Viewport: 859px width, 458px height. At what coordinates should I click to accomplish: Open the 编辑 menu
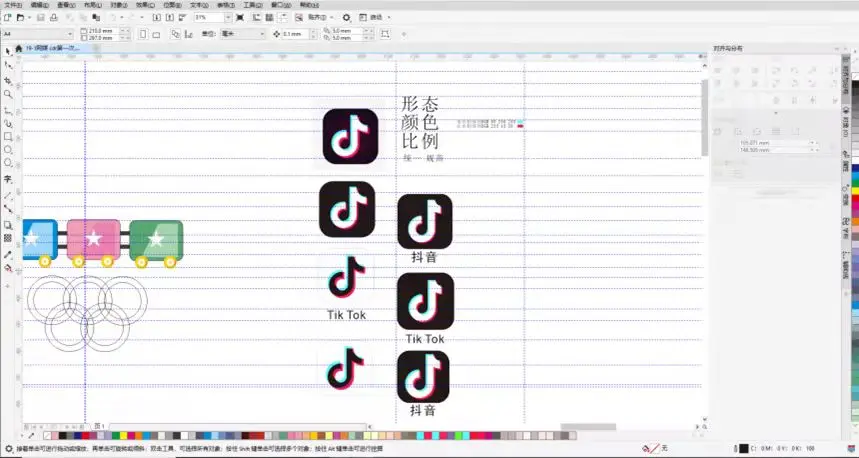(39, 4)
